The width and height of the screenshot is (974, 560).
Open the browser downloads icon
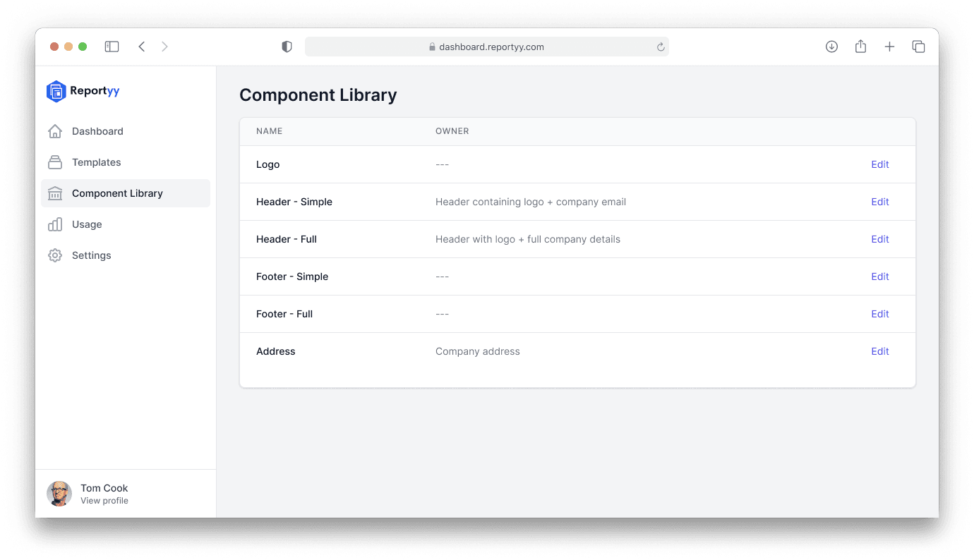pyautogui.click(x=831, y=47)
